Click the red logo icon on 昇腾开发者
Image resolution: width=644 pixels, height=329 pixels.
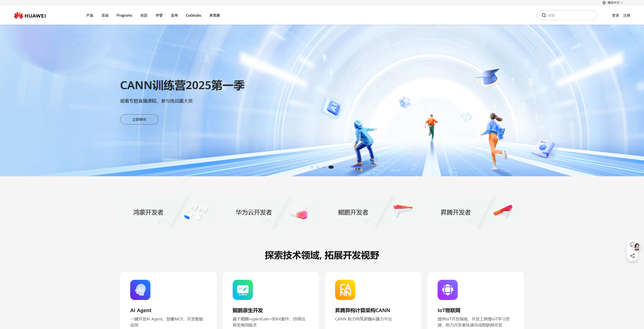[x=503, y=211]
